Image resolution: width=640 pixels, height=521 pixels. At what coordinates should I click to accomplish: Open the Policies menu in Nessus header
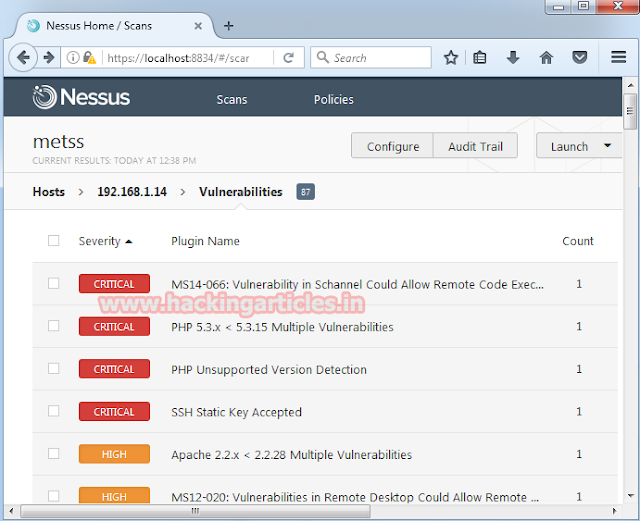pyautogui.click(x=333, y=100)
